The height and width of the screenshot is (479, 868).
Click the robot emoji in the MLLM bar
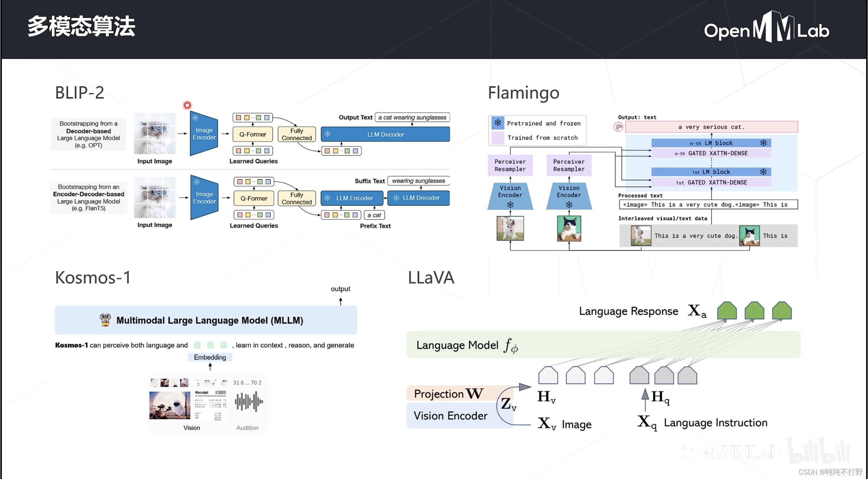click(x=105, y=320)
